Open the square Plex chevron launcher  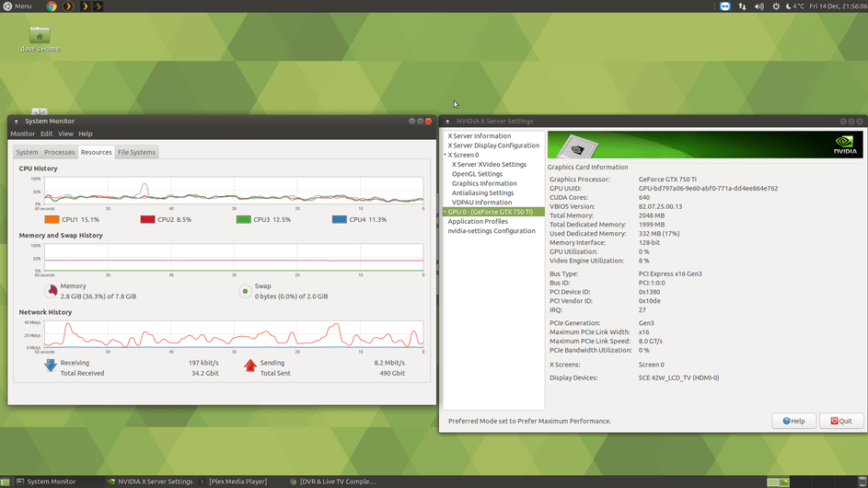tap(84, 6)
